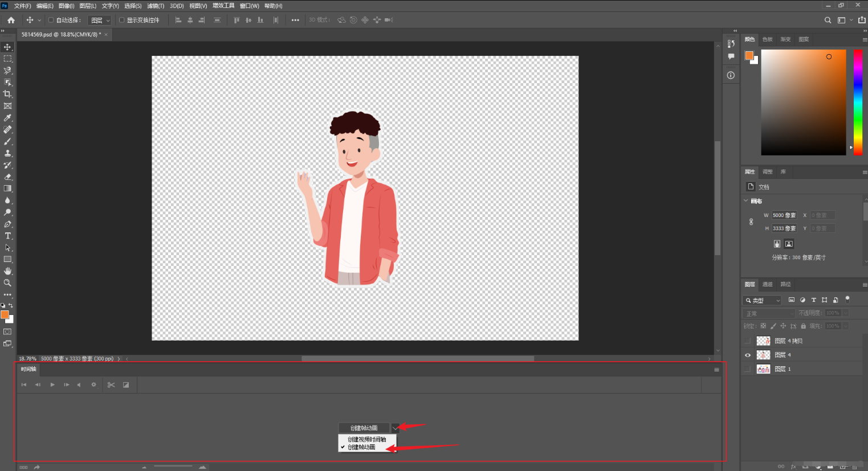Open the 图层 auto-select target dropdown
Image resolution: width=868 pixels, height=471 pixels.
(100, 21)
